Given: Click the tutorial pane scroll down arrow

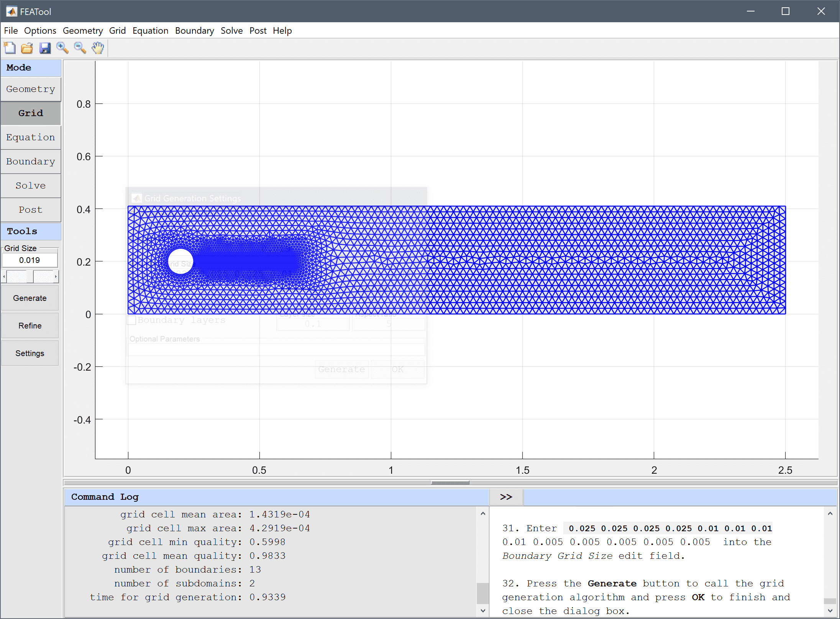Looking at the screenshot, I should (830, 611).
